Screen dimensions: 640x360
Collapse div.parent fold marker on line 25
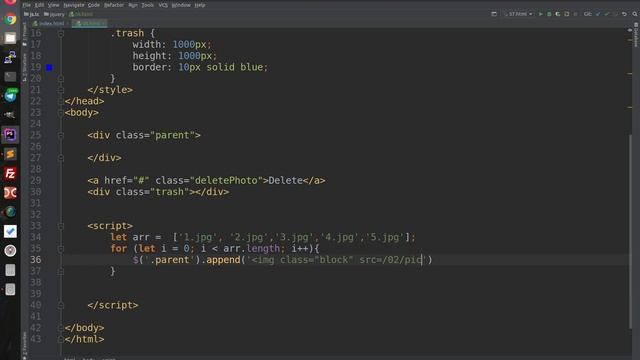click(61, 135)
